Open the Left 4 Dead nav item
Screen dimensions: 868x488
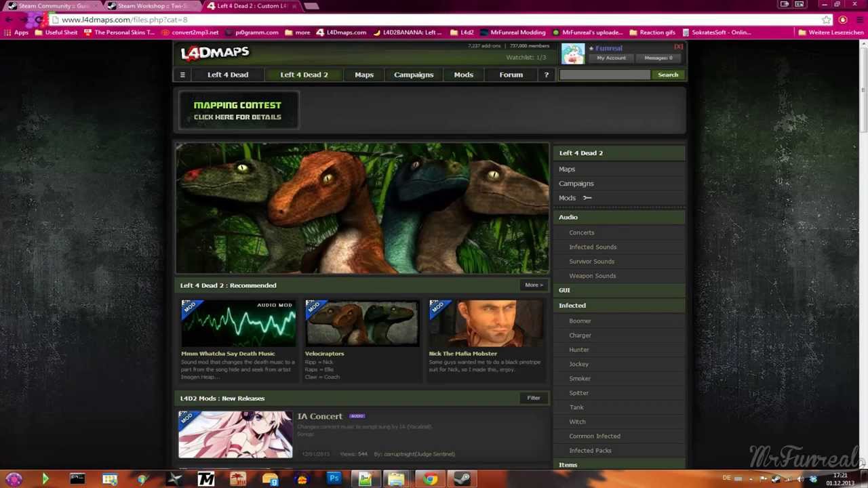pos(228,75)
